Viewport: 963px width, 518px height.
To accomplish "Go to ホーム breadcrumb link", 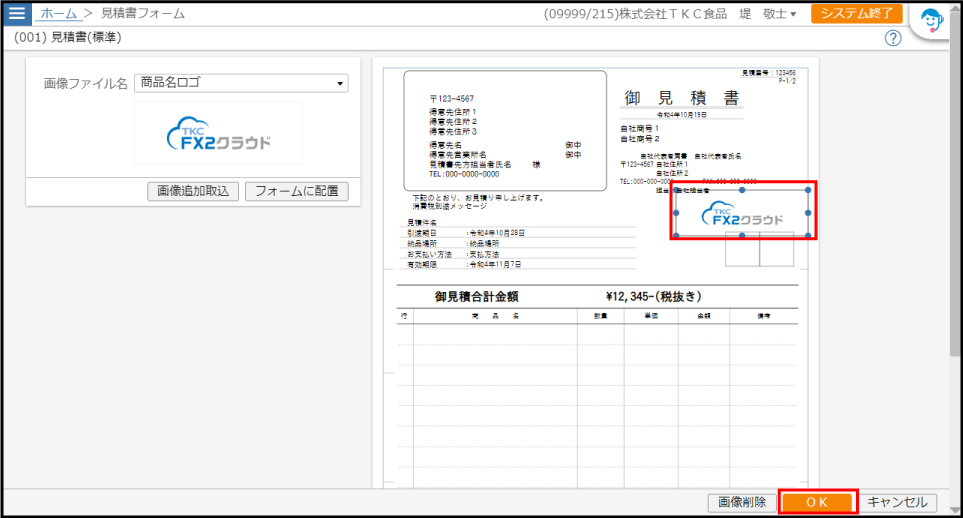I will 58,14.
